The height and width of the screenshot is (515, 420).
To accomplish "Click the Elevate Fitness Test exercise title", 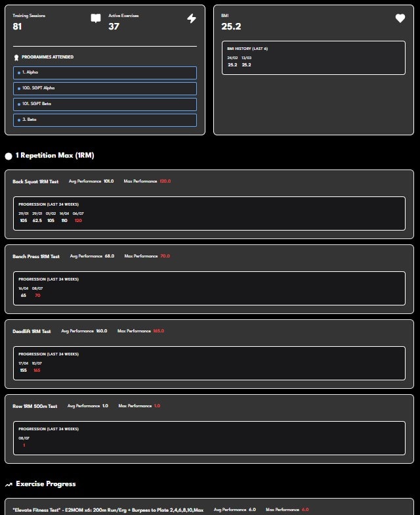I will (108, 510).
